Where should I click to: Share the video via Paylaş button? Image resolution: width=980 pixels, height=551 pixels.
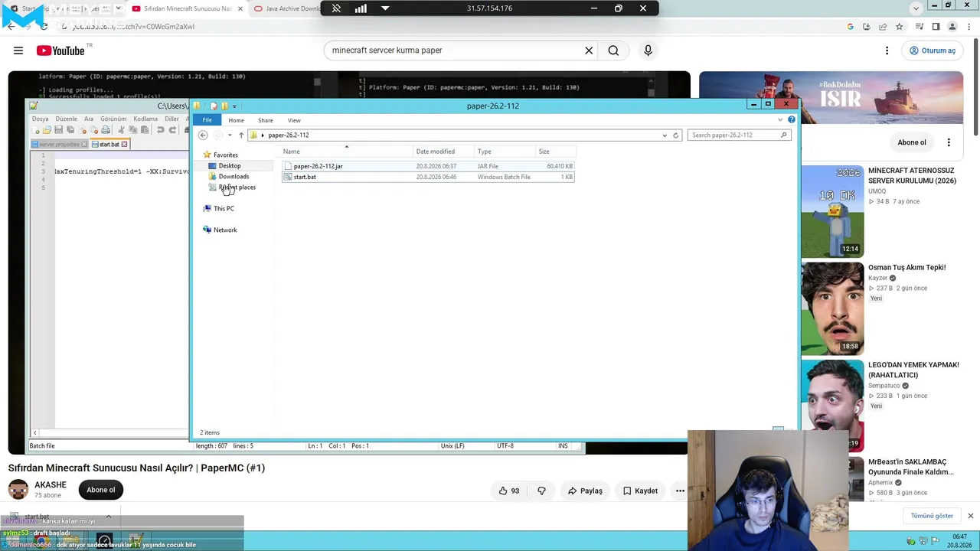click(585, 491)
